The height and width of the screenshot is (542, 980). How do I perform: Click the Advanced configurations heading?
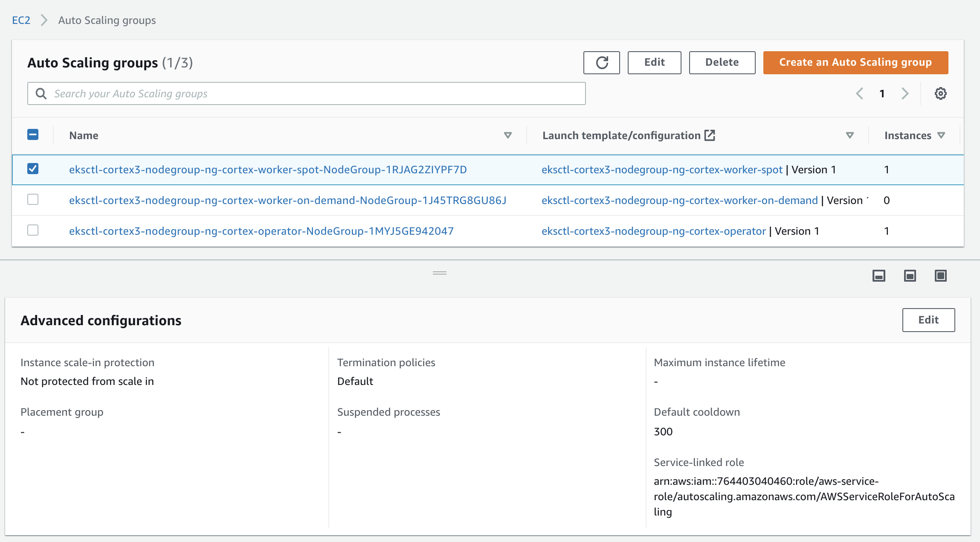101,321
